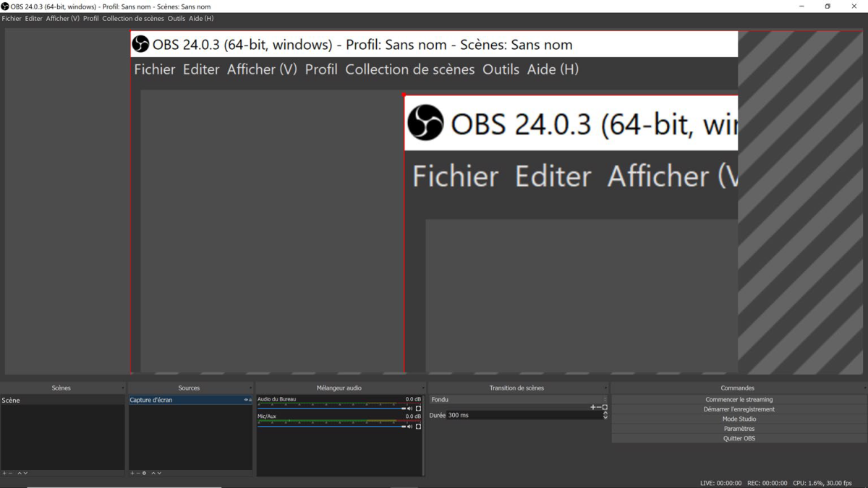Open the Fondu transition dropdown

click(519, 400)
